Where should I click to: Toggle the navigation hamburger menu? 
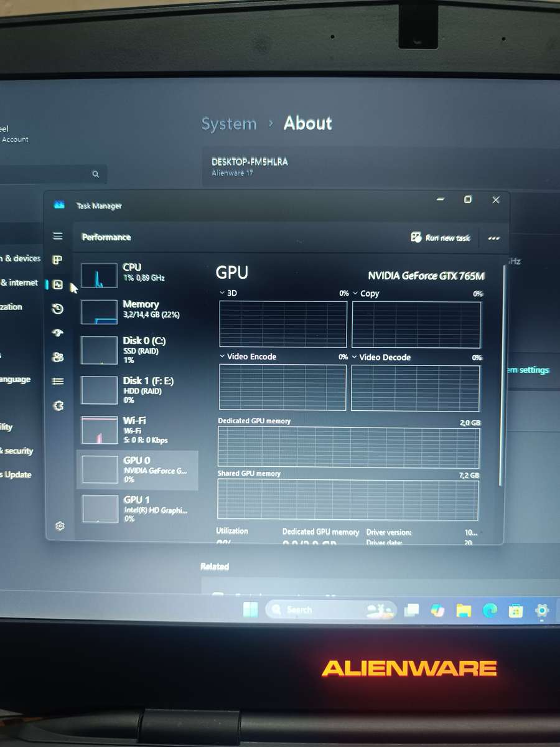point(58,236)
